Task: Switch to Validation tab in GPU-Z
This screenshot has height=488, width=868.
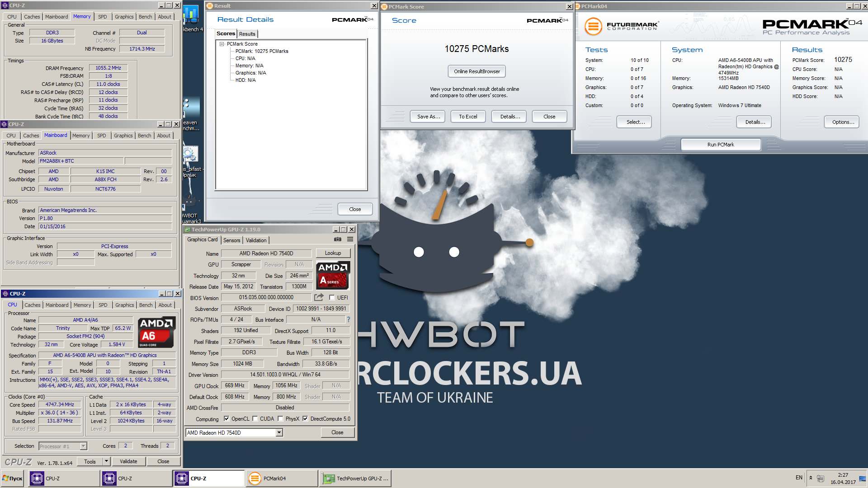Action: point(256,240)
